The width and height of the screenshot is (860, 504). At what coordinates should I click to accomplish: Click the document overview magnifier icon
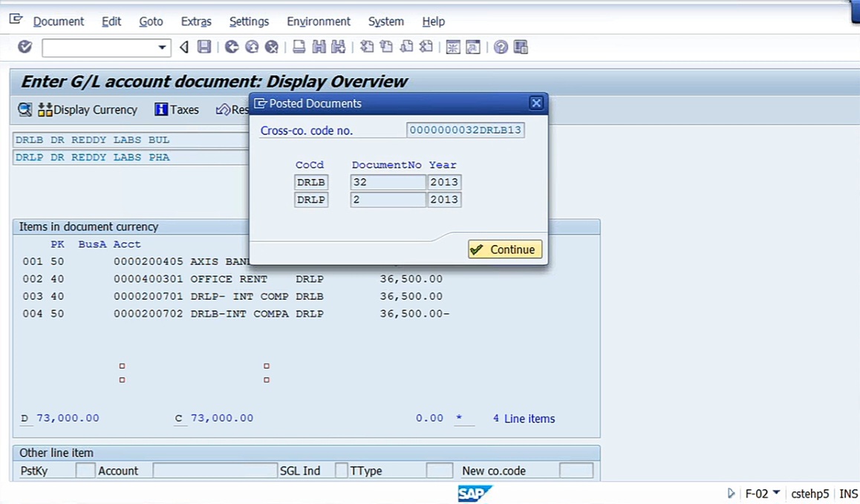coord(25,110)
